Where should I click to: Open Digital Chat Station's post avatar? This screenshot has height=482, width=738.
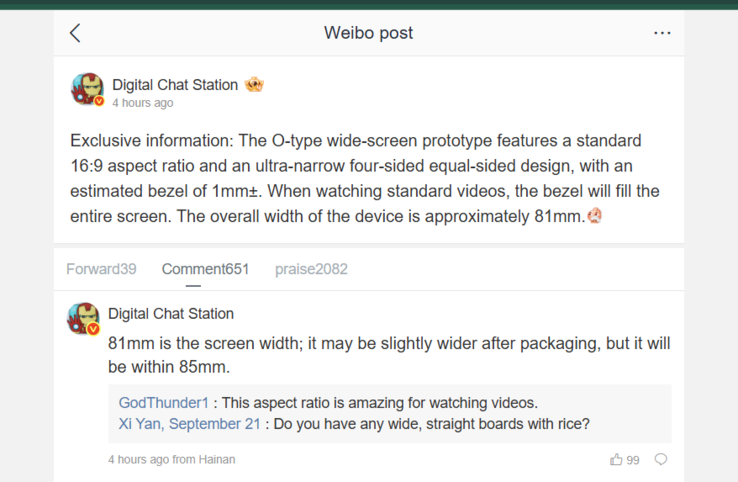pos(88,89)
